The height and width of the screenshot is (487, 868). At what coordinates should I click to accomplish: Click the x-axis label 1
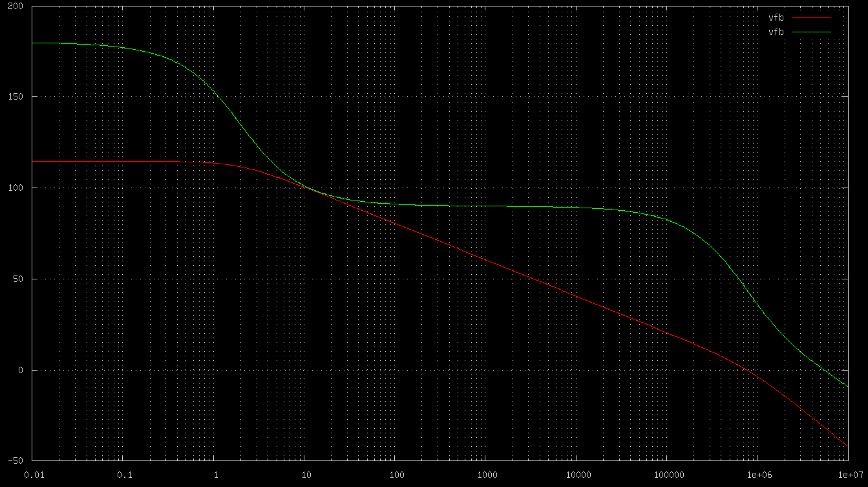[215, 475]
